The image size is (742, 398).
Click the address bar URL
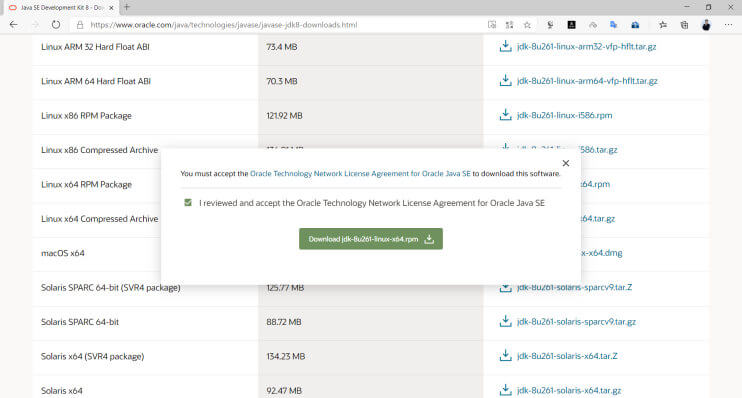pos(223,25)
